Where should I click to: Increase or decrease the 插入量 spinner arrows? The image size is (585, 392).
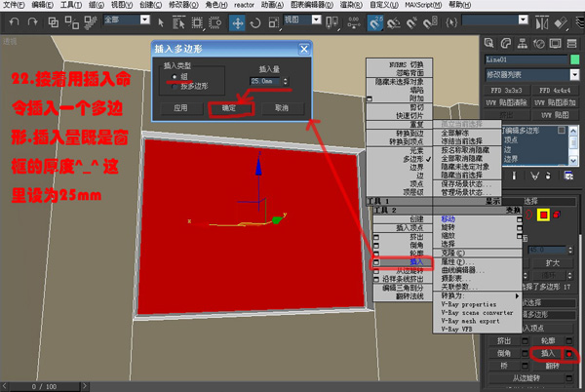click(x=286, y=81)
